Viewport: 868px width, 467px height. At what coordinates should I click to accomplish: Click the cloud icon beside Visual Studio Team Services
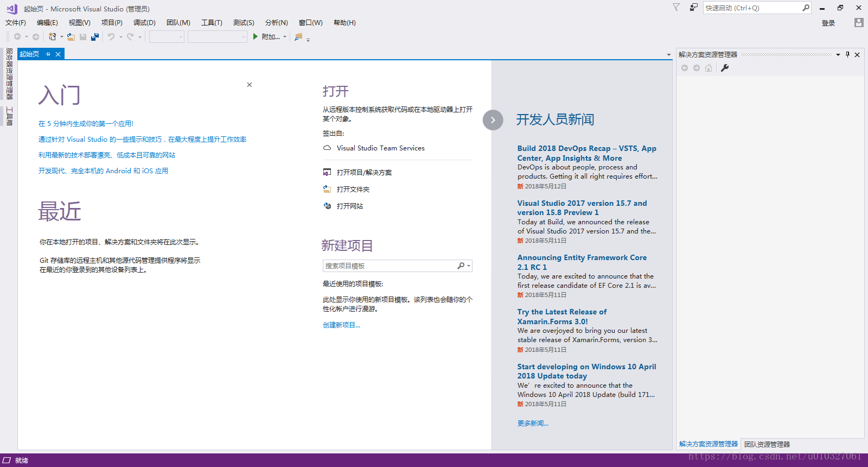pyautogui.click(x=327, y=148)
